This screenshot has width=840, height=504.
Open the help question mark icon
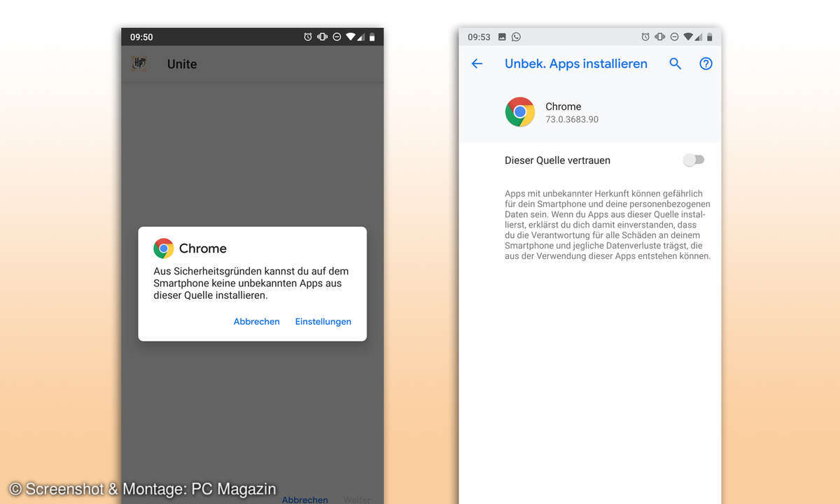(x=706, y=64)
